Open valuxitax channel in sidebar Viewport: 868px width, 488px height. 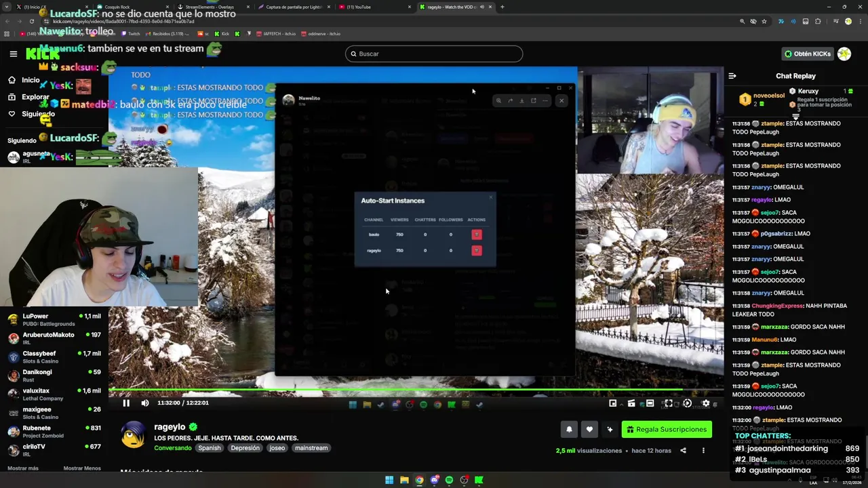pyautogui.click(x=54, y=394)
